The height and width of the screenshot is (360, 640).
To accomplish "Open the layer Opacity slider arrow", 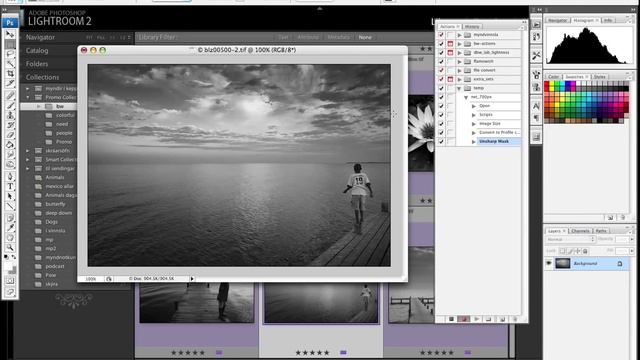I will pyautogui.click(x=631, y=240).
